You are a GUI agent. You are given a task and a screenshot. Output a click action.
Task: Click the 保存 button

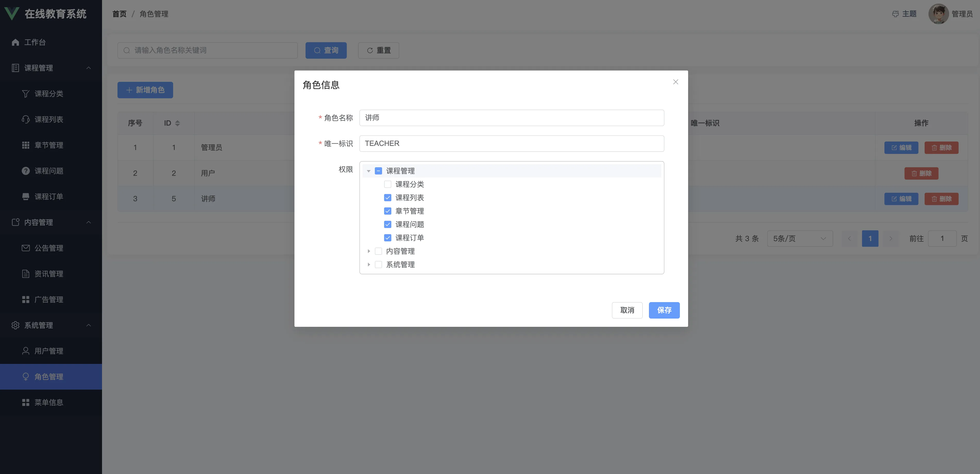(664, 310)
